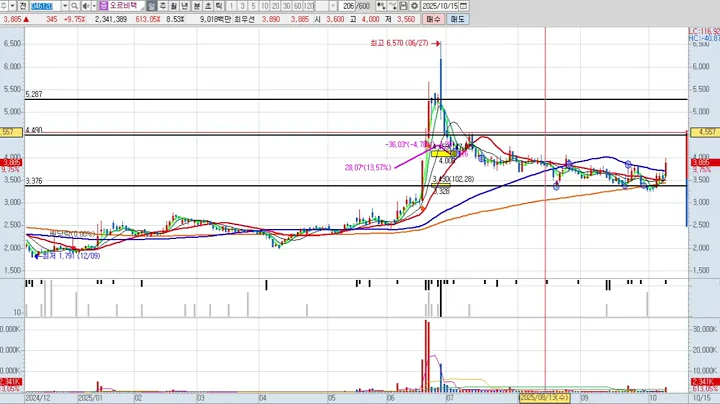
Task: Click the stock code input field
Action: click(x=46, y=6)
